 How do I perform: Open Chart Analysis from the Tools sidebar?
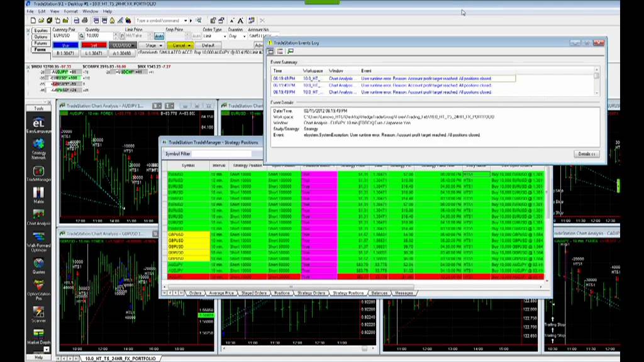(38, 217)
